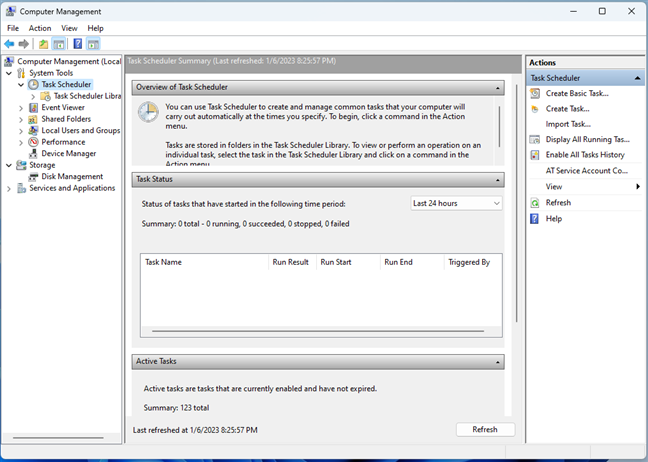Click the Shared Folders tree icon

click(x=33, y=119)
